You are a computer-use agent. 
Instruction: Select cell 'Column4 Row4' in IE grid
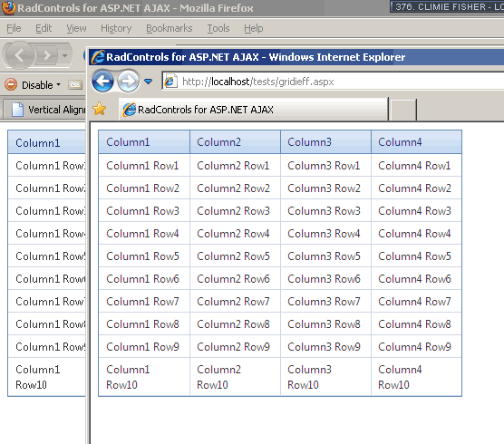tap(416, 233)
